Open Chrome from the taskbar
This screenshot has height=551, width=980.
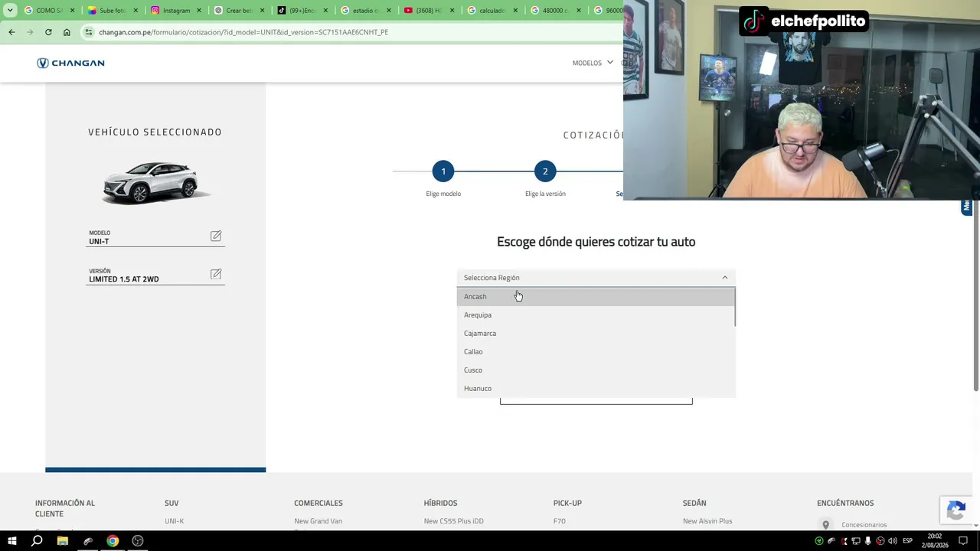113,541
